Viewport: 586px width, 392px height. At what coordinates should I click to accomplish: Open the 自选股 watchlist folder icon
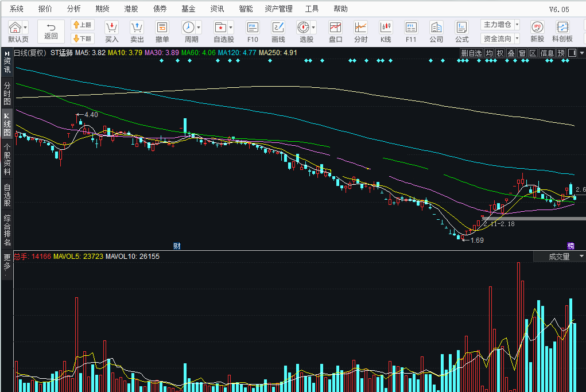[220, 28]
